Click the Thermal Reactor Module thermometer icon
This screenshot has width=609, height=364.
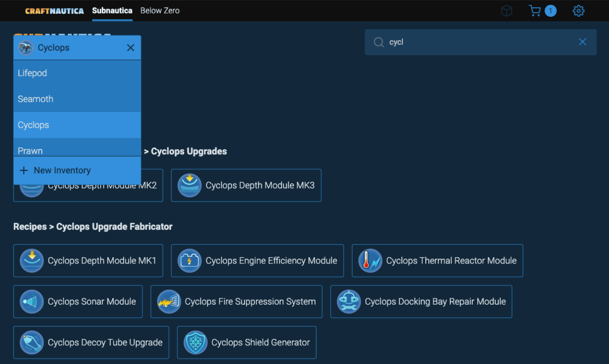coord(370,261)
